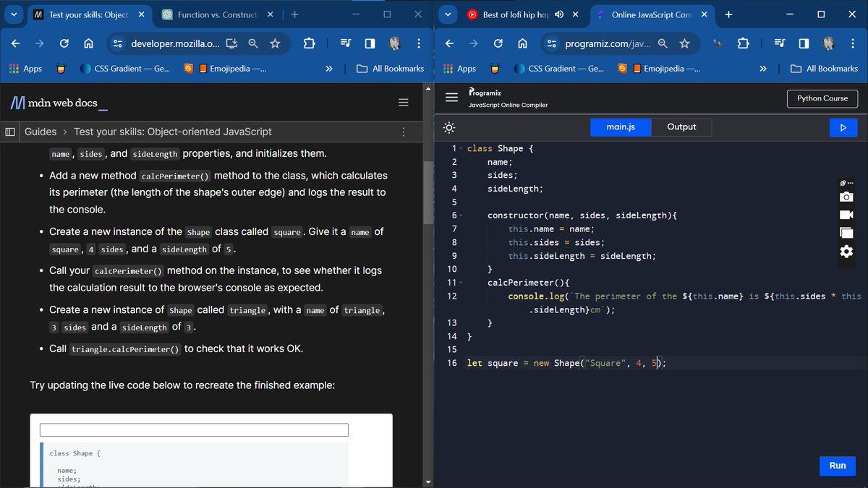
Task: Go home in the MDN browser window
Action: pos(88,43)
